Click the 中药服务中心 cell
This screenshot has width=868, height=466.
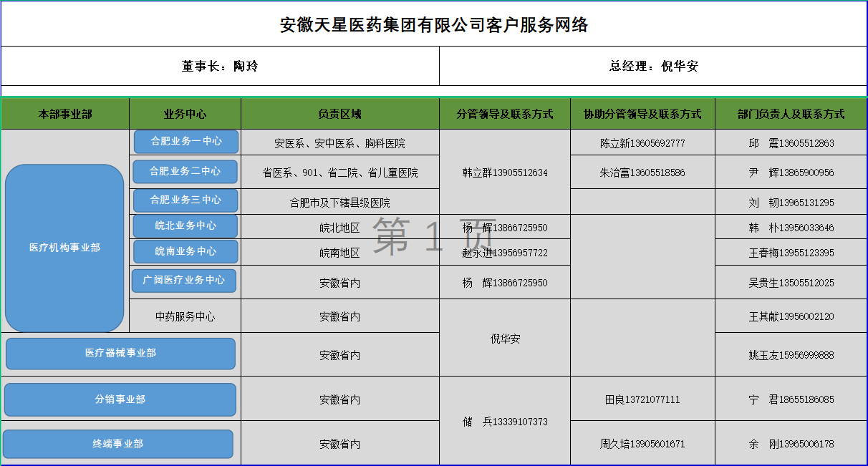[185, 316]
